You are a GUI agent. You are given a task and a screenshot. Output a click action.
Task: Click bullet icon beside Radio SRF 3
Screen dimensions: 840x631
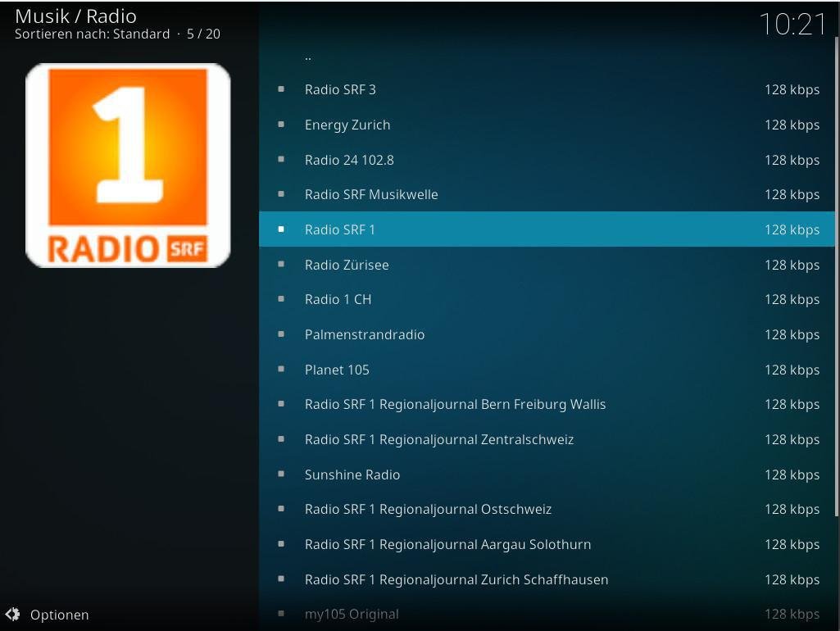[x=281, y=89]
